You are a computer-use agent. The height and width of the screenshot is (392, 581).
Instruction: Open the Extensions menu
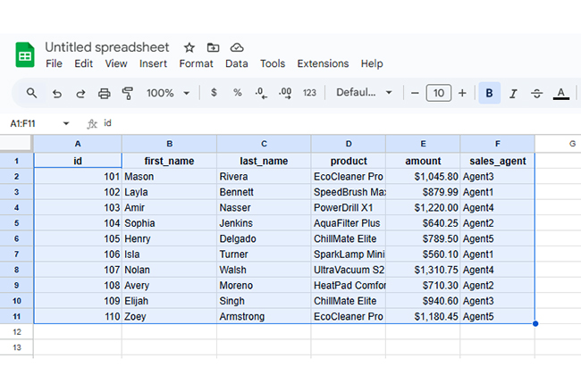pos(323,63)
